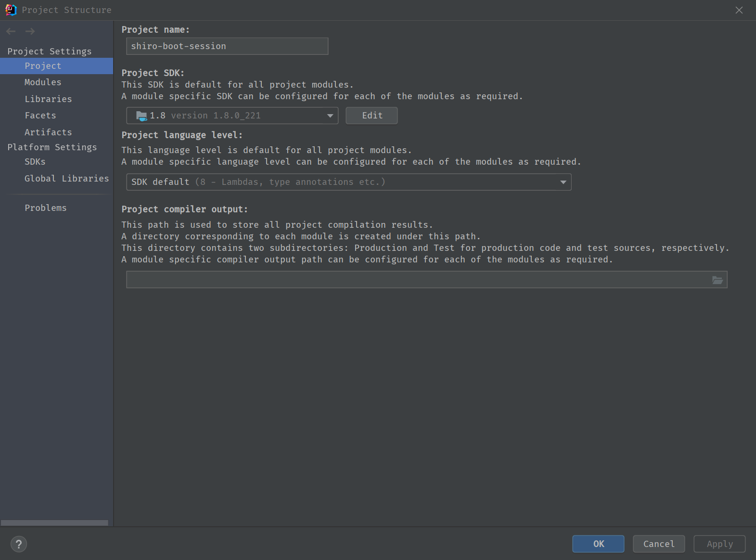Focus the Project name field
Viewport: 756px width, 560px height.
click(x=227, y=46)
